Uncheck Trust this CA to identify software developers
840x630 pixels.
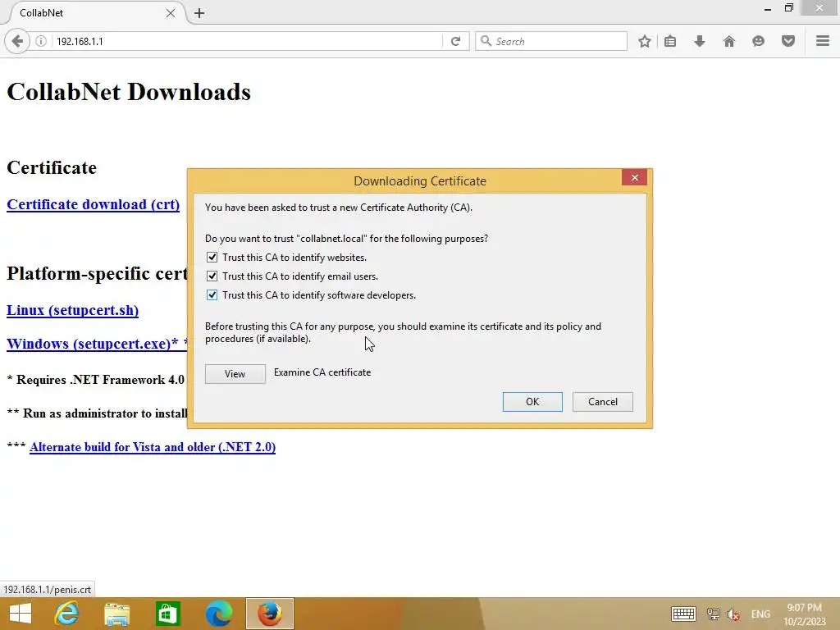(x=212, y=295)
